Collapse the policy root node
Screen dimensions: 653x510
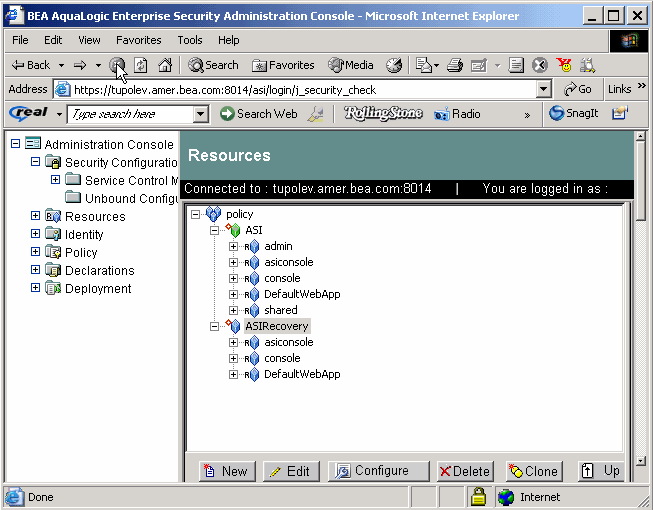pyautogui.click(x=195, y=214)
